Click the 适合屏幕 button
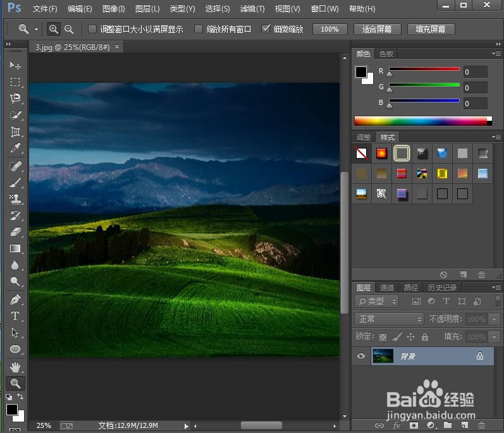The width and height of the screenshot is (504, 433). click(377, 29)
